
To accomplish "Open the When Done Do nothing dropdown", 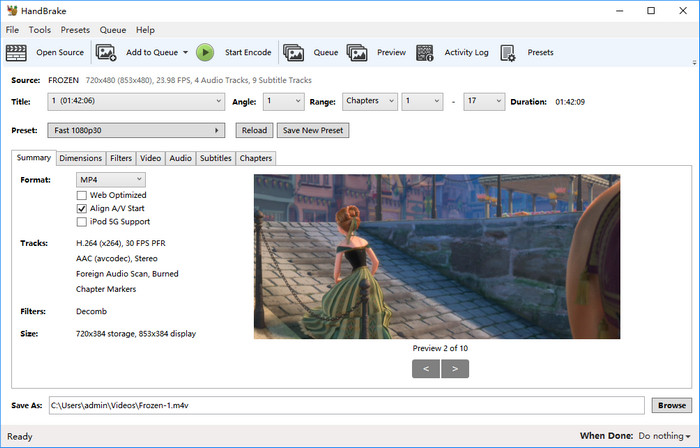I will click(664, 436).
